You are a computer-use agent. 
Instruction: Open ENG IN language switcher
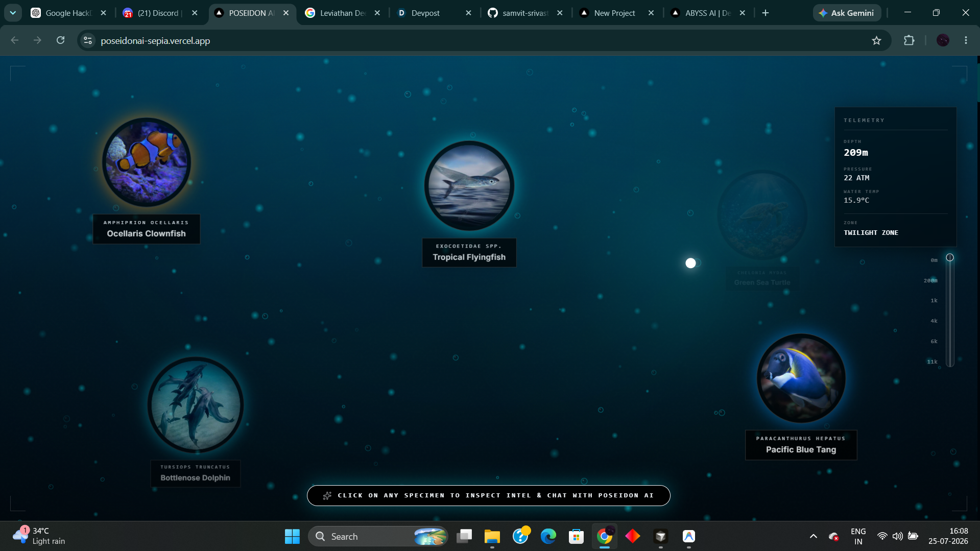858,536
